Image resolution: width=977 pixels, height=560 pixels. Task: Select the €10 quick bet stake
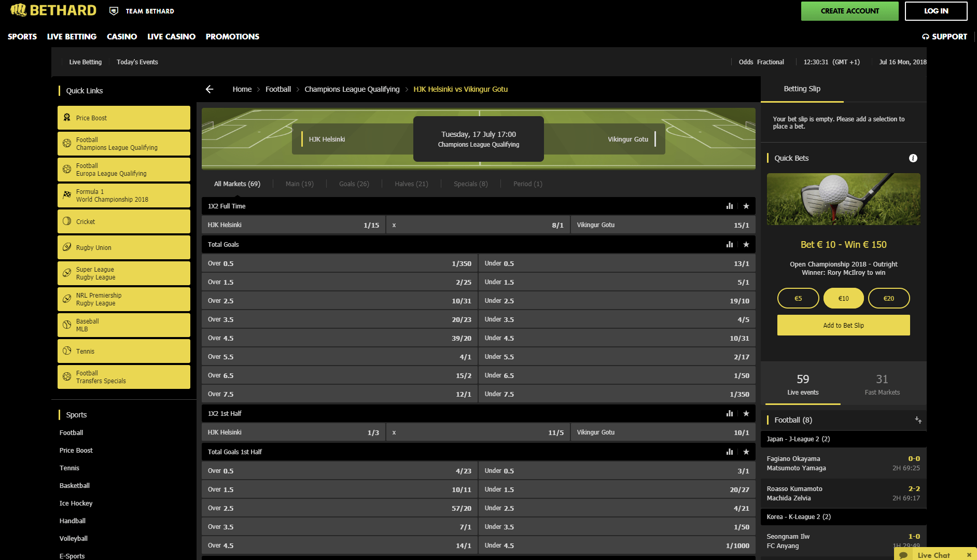844,298
